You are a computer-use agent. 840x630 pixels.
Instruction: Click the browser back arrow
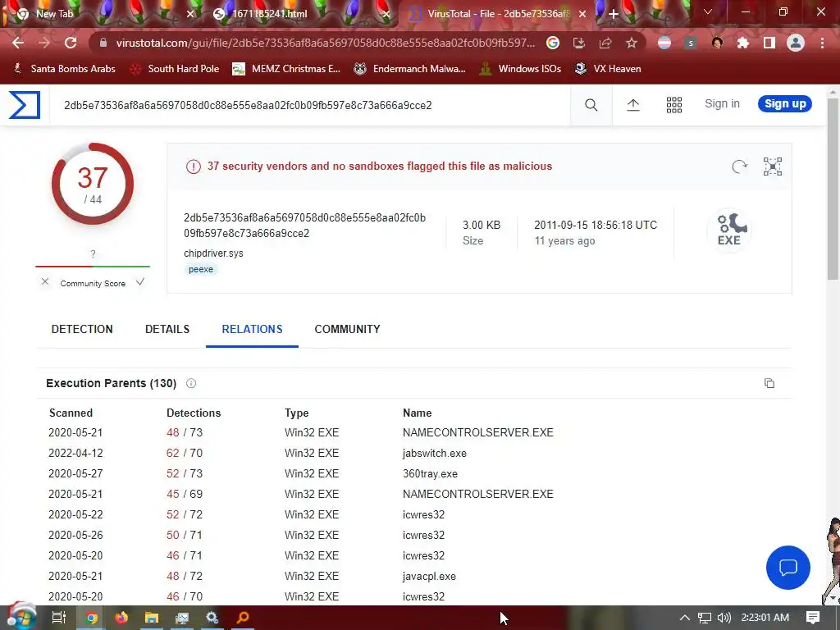tap(18, 43)
